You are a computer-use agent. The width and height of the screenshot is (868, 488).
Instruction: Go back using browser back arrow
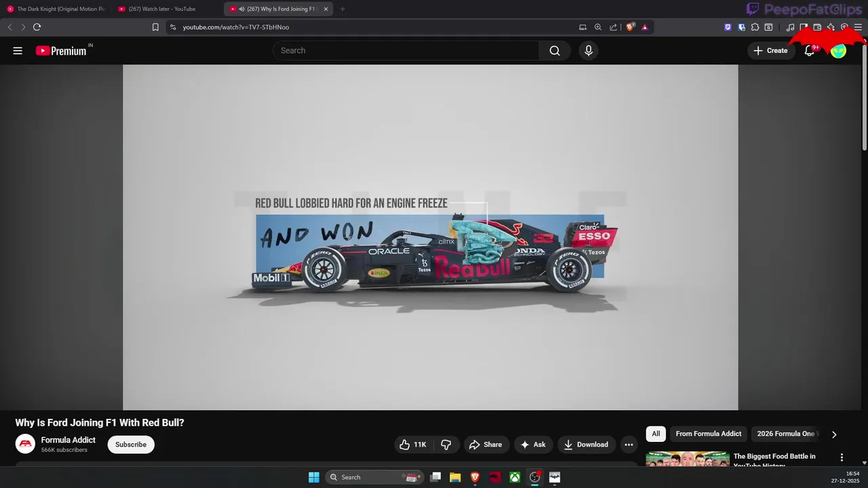pyautogui.click(x=9, y=27)
